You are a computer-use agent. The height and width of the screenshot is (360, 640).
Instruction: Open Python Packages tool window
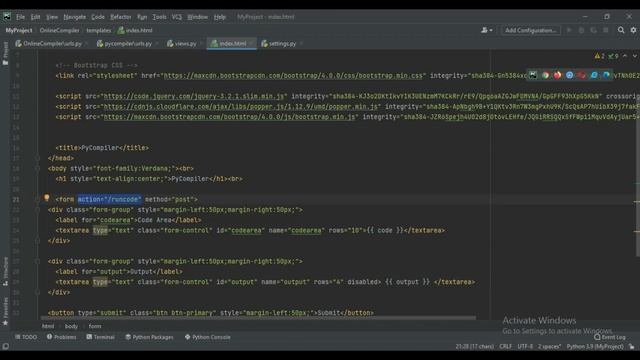coord(149,337)
